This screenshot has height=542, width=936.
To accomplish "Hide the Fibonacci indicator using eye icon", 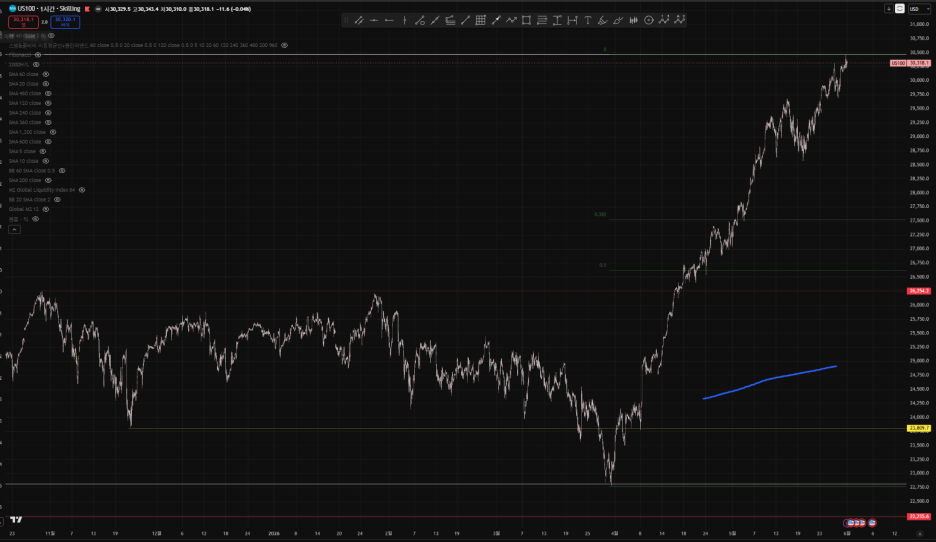I will tap(38, 55).
